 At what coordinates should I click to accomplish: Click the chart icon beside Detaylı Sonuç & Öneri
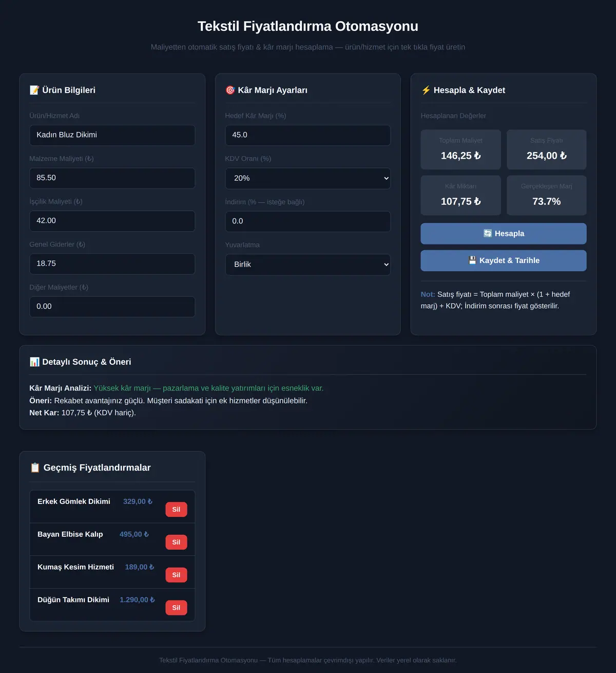pyautogui.click(x=34, y=362)
